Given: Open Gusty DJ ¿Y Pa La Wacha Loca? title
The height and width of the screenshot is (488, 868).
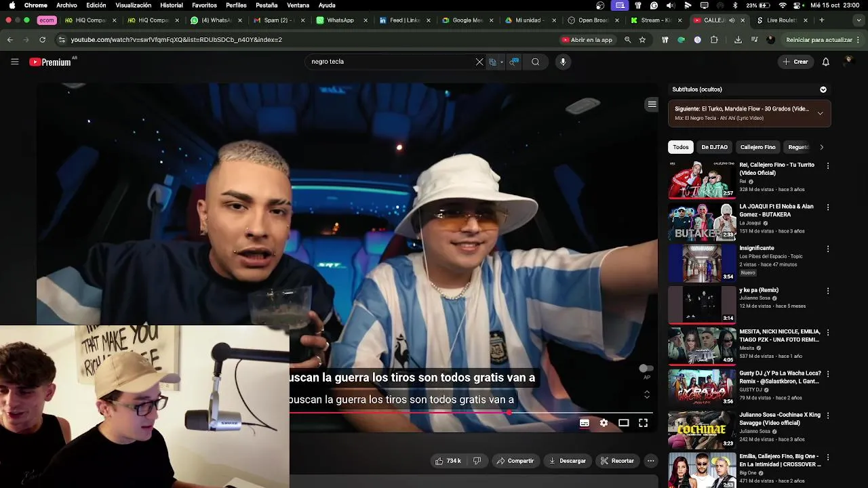Looking at the screenshot, I should click(780, 378).
